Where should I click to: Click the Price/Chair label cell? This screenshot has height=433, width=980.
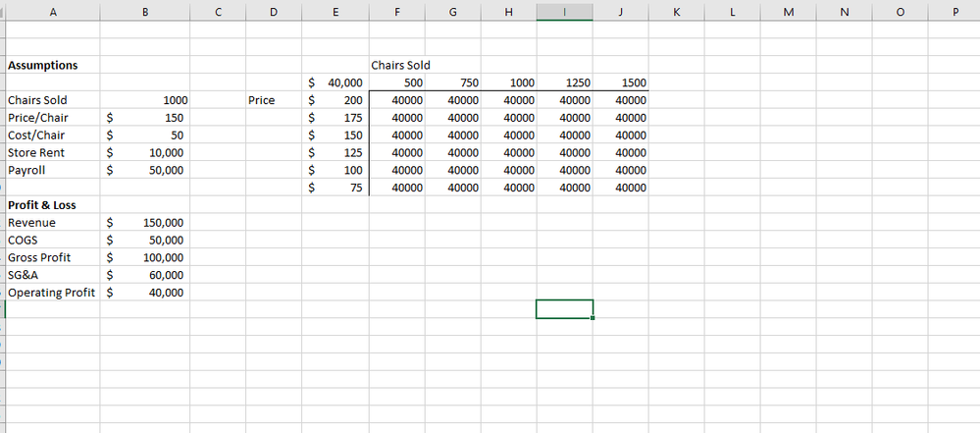click(x=53, y=118)
